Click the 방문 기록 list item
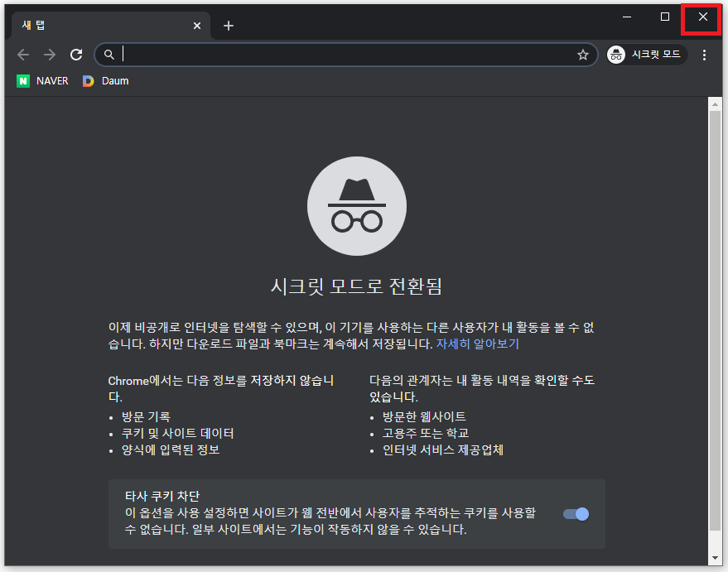Screen dimensions: 728x572 [x=146, y=416]
